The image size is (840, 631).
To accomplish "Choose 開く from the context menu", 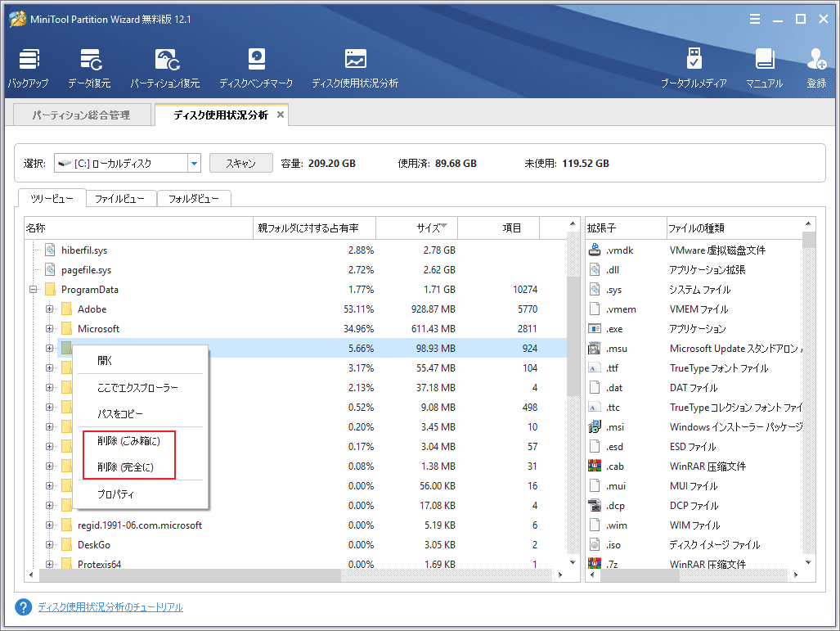I will coord(141,360).
